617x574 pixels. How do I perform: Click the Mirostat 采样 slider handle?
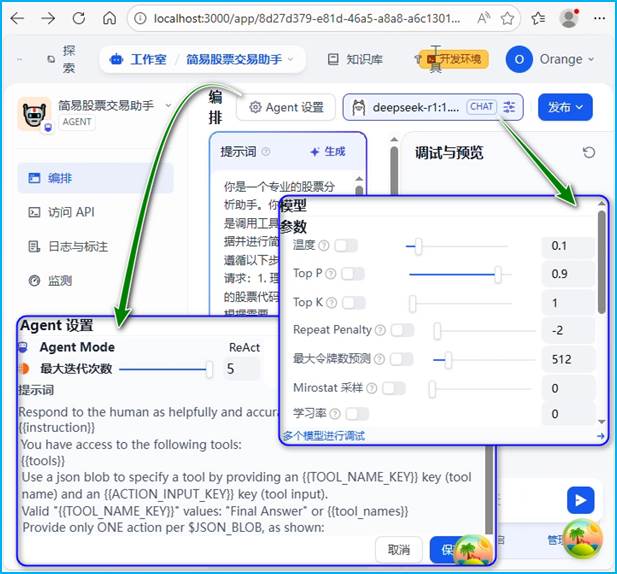[432, 389]
